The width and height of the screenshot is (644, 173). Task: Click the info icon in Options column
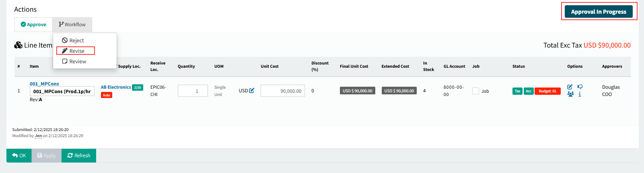tap(580, 94)
